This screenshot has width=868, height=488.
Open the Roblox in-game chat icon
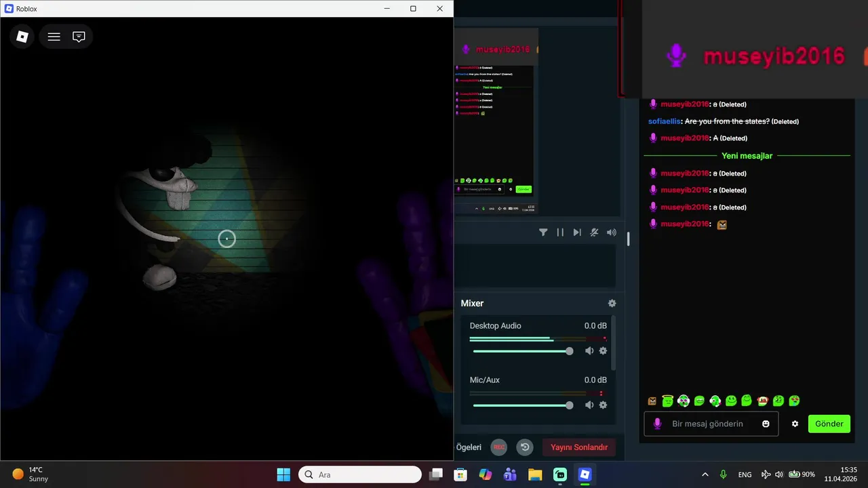pos(79,37)
